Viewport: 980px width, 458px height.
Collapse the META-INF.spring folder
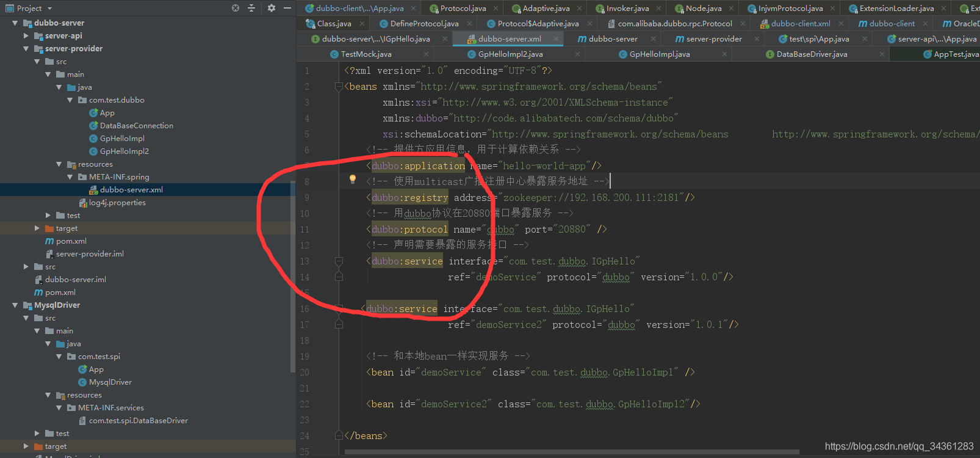click(x=70, y=177)
